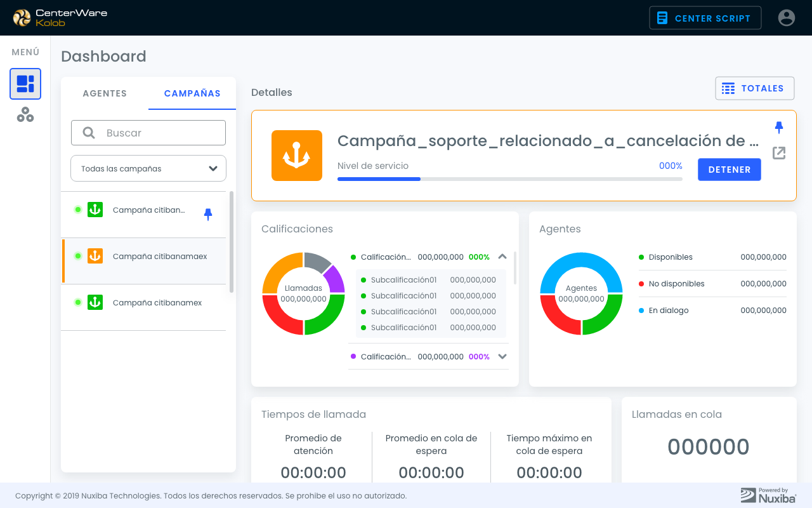
Task: Focus the Buscar search field
Action: pos(148,133)
